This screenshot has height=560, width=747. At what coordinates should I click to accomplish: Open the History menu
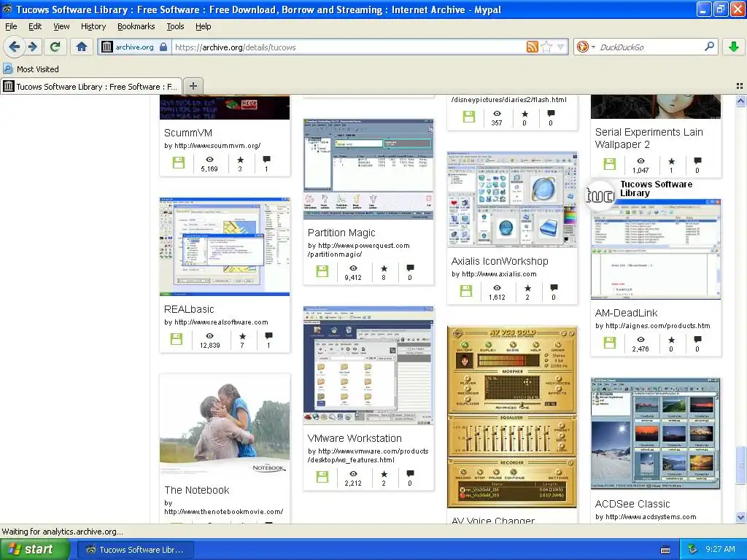[93, 26]
